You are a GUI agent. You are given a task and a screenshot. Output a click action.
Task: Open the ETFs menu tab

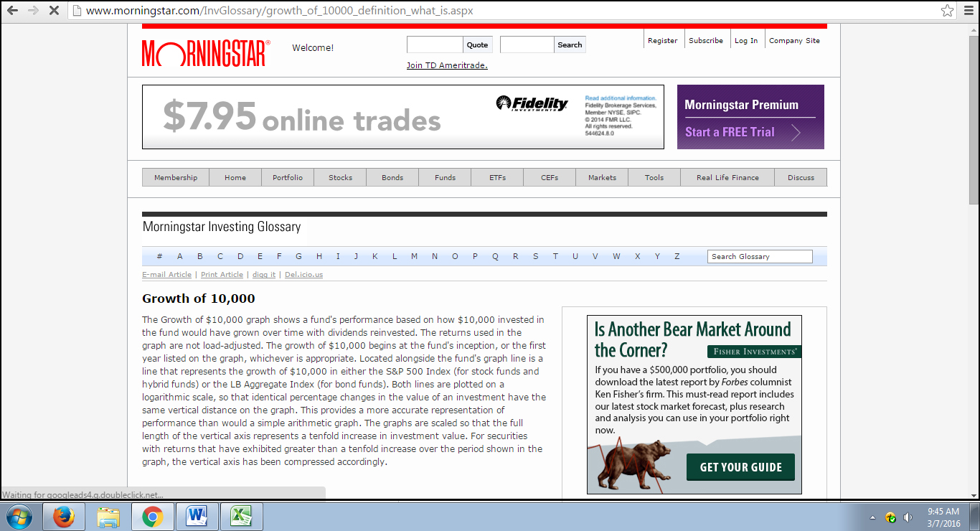click(497, 177)
